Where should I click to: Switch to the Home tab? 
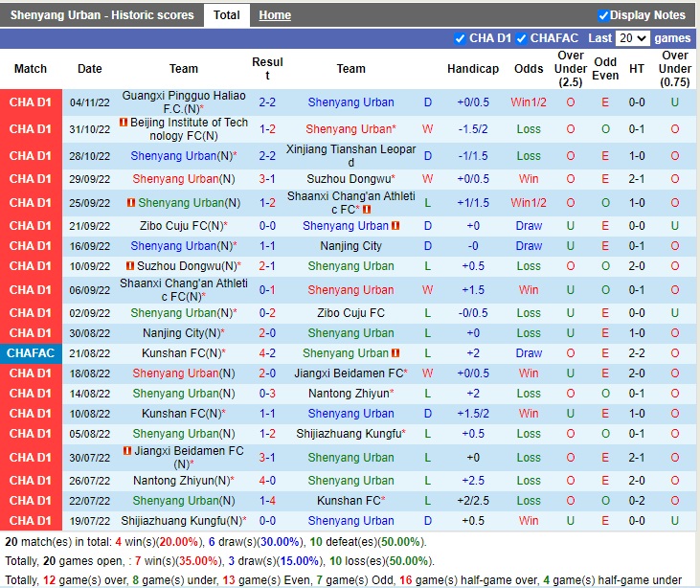point(275,15)
